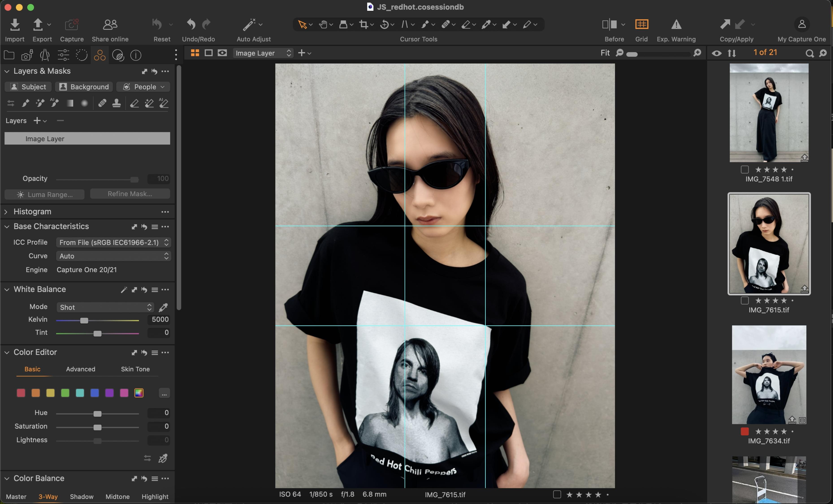833x504 pixels.
Task: Open the Adjust sliders tool tab
Action: tap(63, 55)
